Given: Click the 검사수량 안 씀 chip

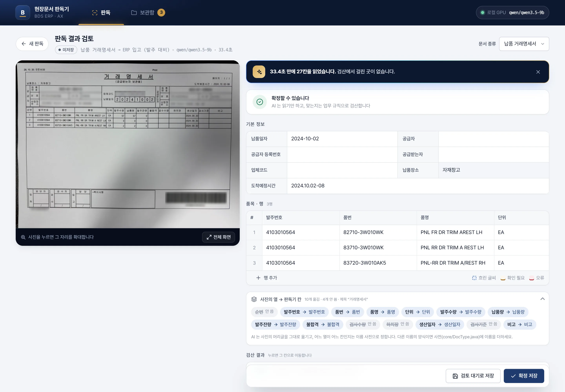Looking at the screenshot, I should [x=363, y=324].
